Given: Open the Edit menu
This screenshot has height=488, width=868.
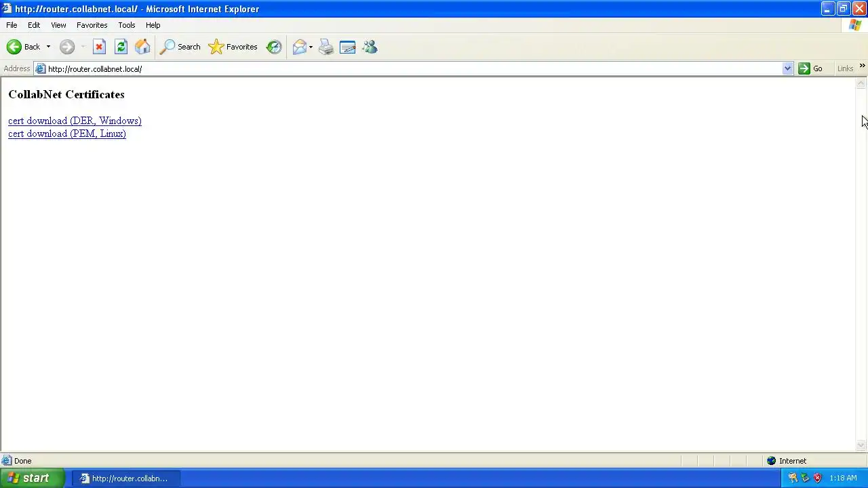Looking at the screenshot, I should pyautogui.click(x=34, y=25).
